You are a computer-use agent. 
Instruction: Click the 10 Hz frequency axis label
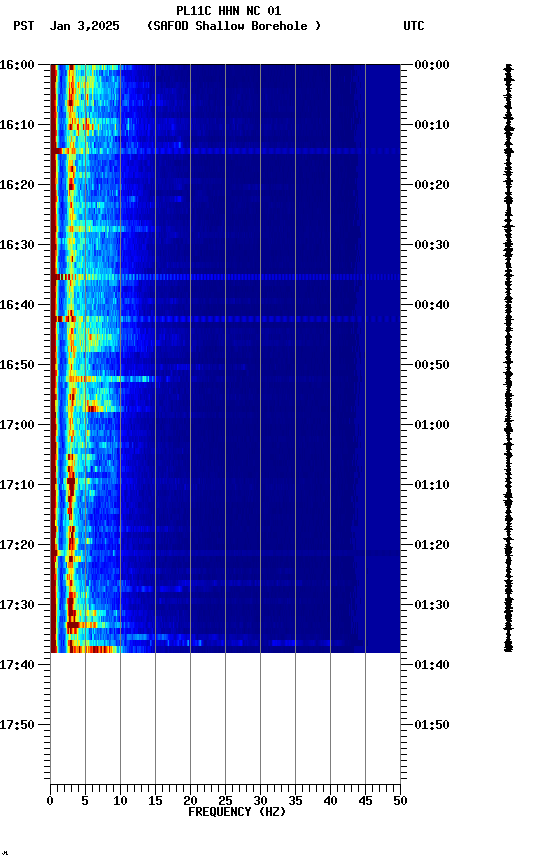(x=120, y=801)
